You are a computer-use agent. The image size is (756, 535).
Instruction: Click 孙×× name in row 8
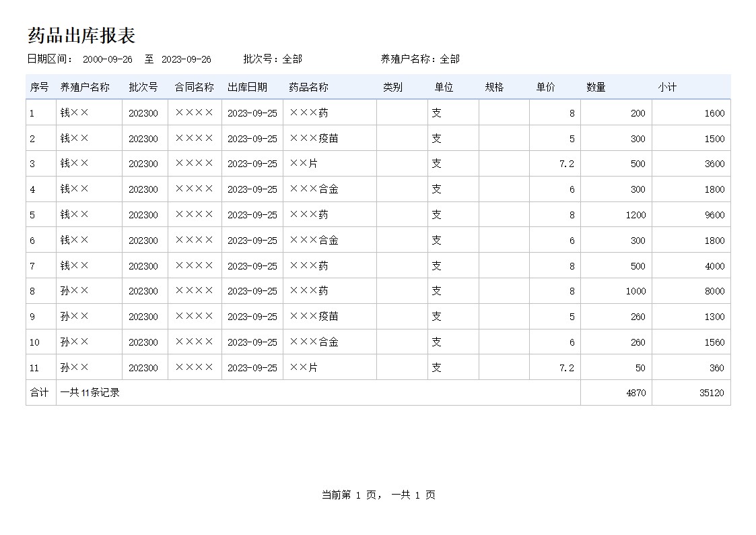tap(74, 291)
